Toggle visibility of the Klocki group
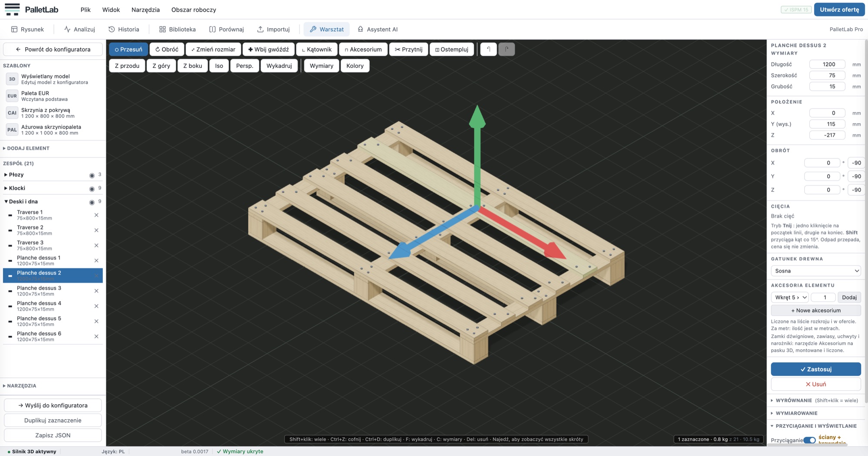 click(x=92, y=189)
